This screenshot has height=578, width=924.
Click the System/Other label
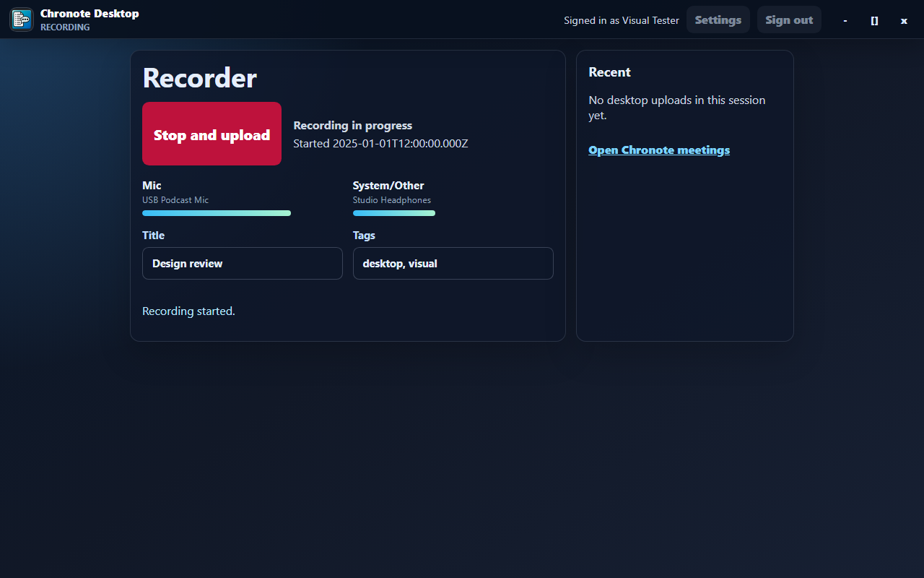(388, 186)
